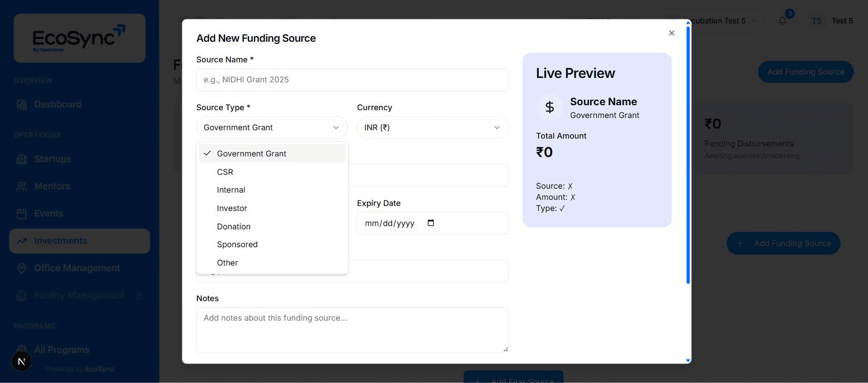Click the Source Name input field

[352, 80]
